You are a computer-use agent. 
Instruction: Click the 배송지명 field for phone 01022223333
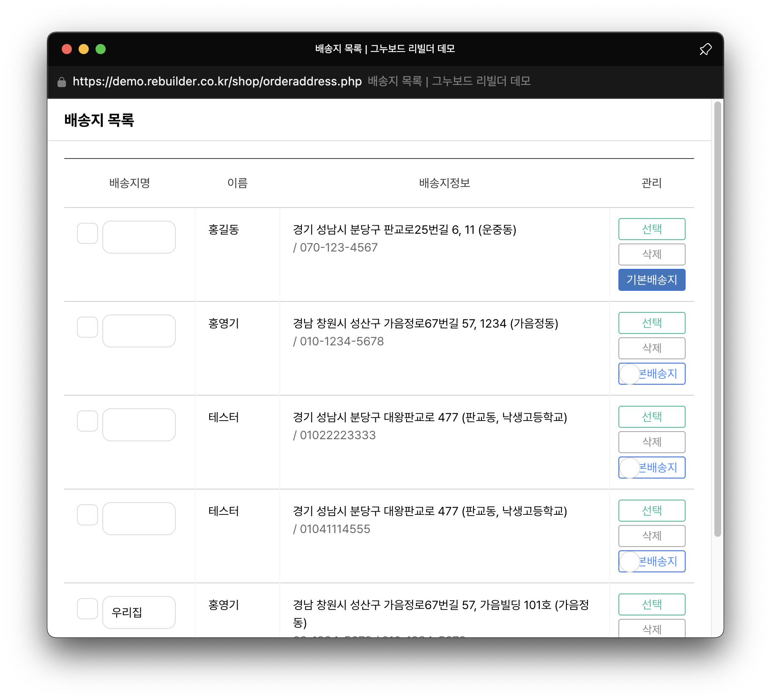coord(139,425)
